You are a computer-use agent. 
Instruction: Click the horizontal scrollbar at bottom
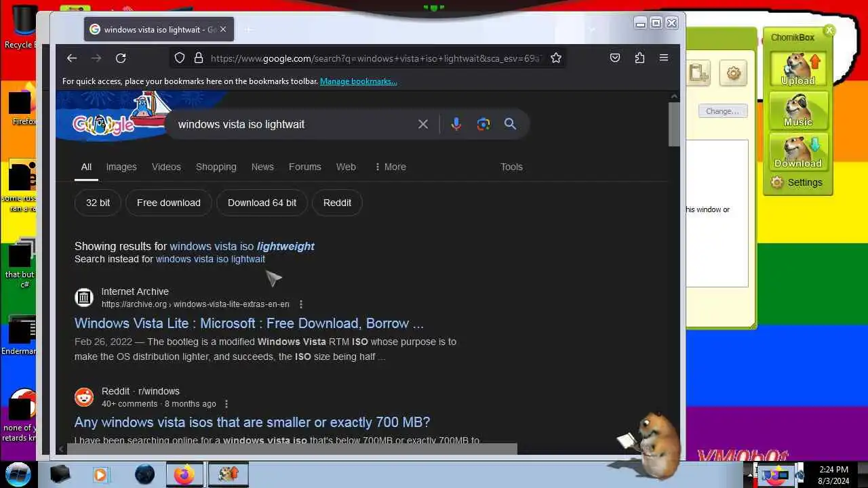(292, 449)
